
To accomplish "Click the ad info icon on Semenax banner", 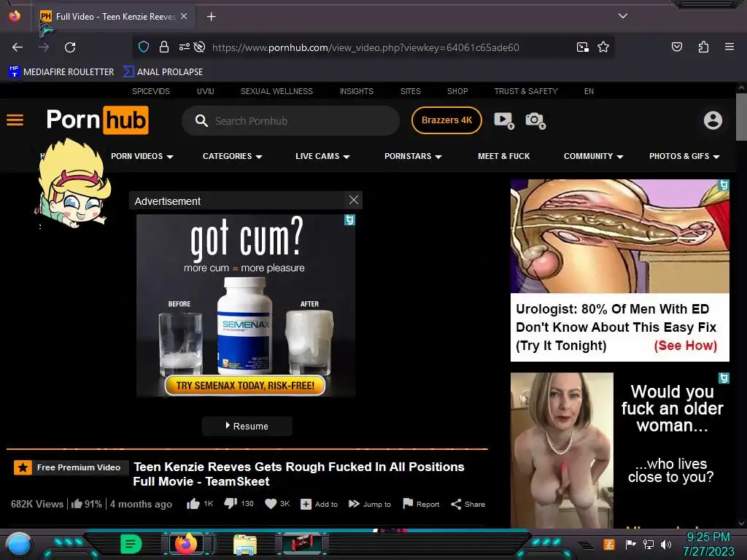I will tap(349, 219).
